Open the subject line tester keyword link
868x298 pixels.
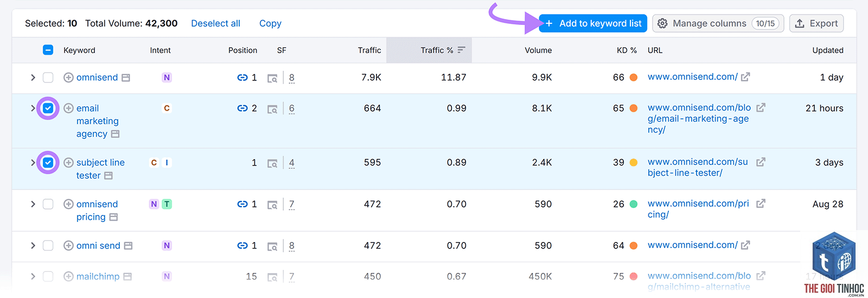pos(100,169)
